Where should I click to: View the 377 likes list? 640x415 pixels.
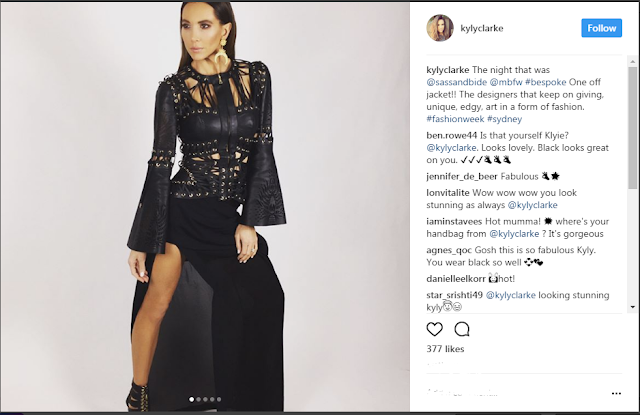445,349
